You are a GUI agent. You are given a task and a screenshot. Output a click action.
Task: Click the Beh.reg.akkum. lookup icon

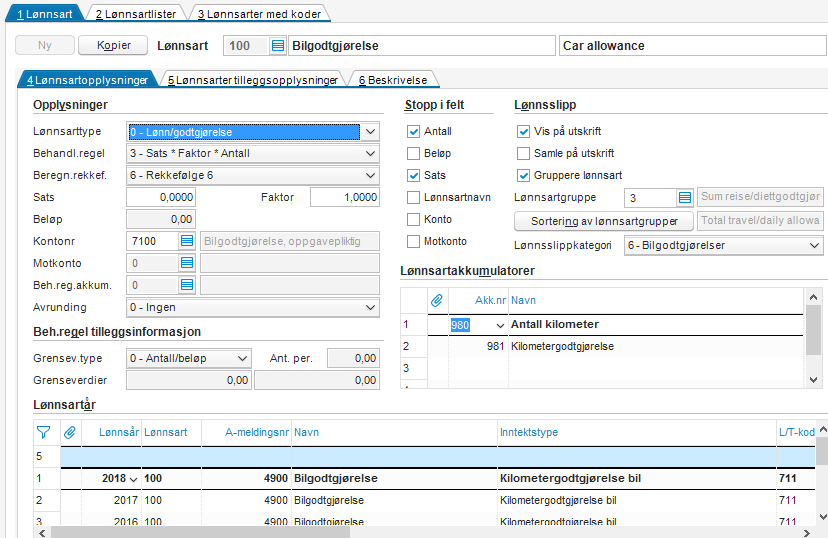click(186, 286)
